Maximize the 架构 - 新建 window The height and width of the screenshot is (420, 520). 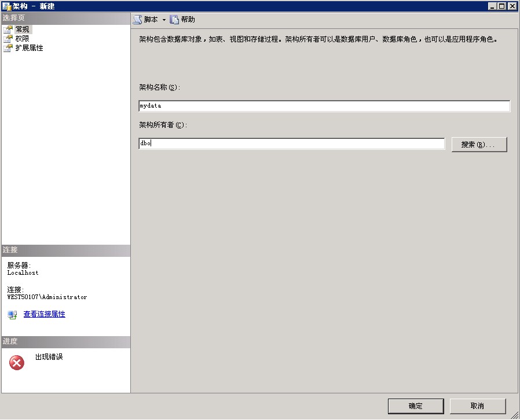coord(502,6)
